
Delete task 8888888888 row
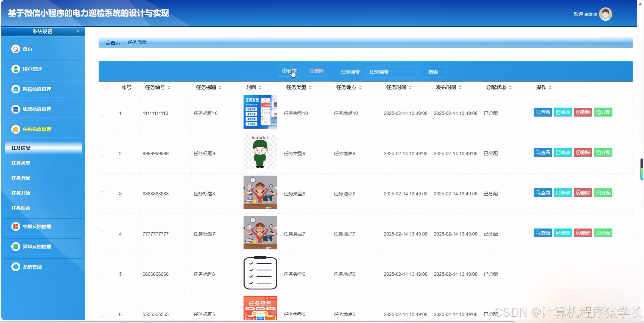(583, 193)
